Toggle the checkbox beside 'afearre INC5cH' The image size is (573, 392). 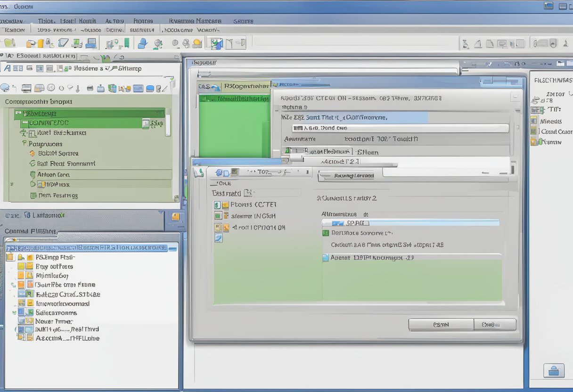pyautogui.click(x=217, y=216)
